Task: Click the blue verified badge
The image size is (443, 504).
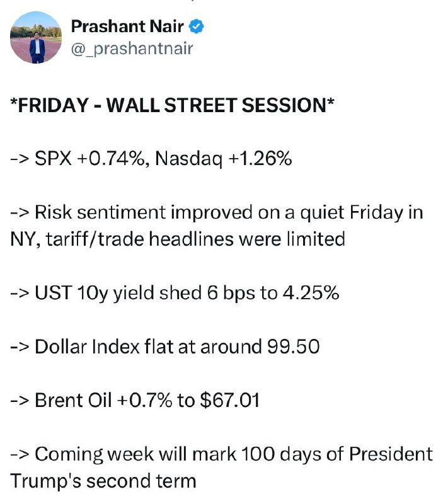Action: click(196, 26)
